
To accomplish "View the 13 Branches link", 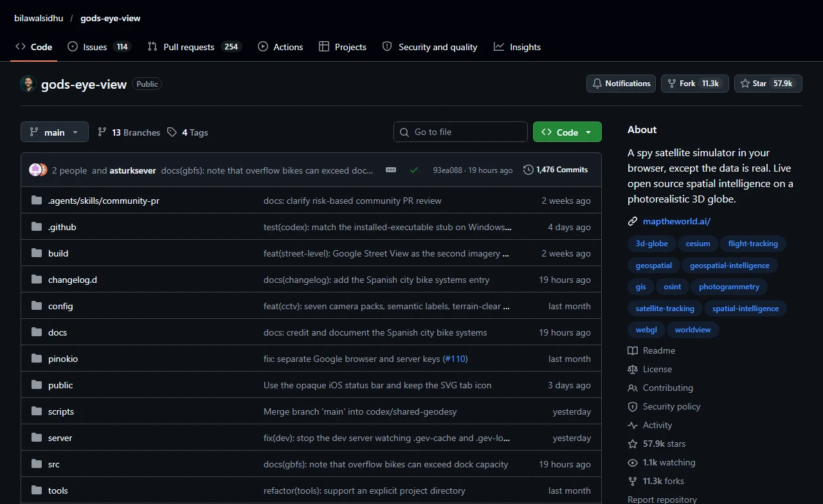I will pyautogui.click(x=129, y=132).
